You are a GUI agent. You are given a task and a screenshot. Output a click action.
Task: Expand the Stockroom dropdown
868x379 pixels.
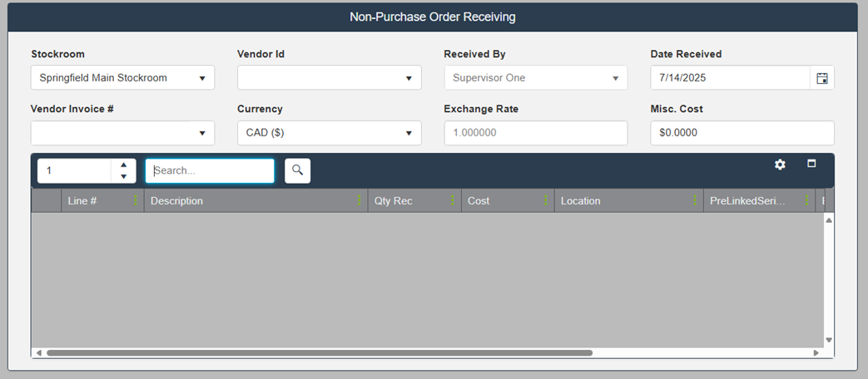tap(202, 78)
